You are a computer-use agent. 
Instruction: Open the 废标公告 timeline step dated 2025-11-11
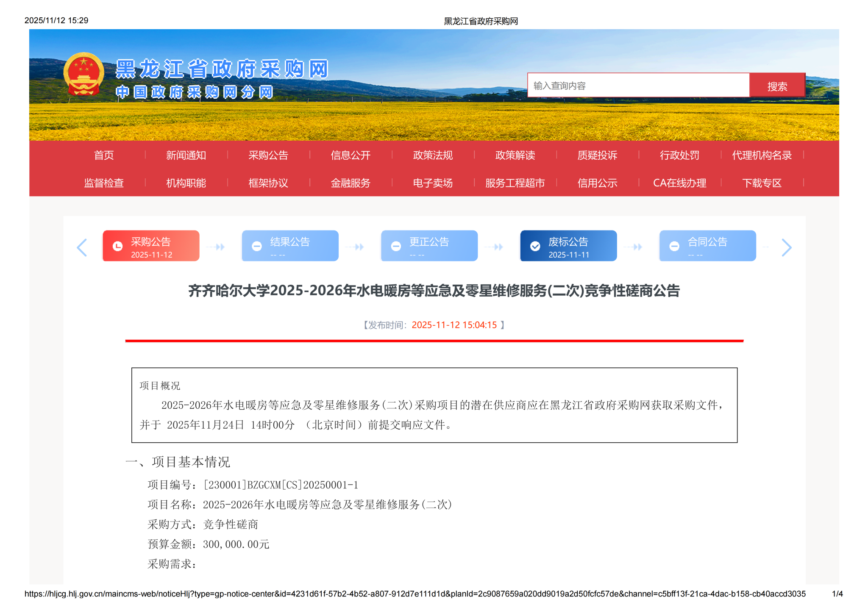(x=568, y=246)
